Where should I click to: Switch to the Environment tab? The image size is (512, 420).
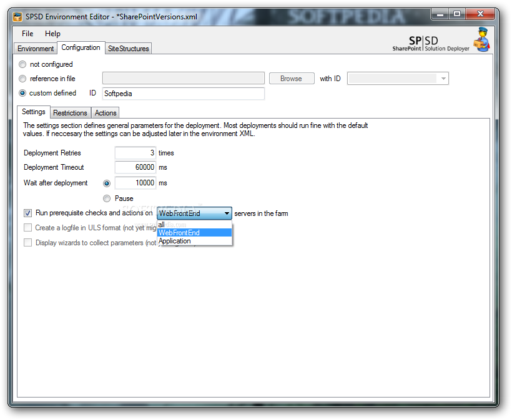click(x=36, y=49)
